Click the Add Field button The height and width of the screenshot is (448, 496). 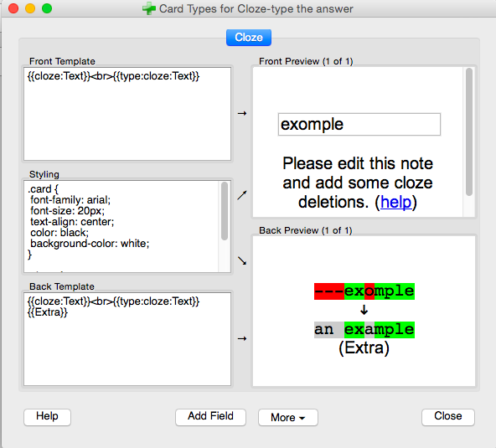210,417
